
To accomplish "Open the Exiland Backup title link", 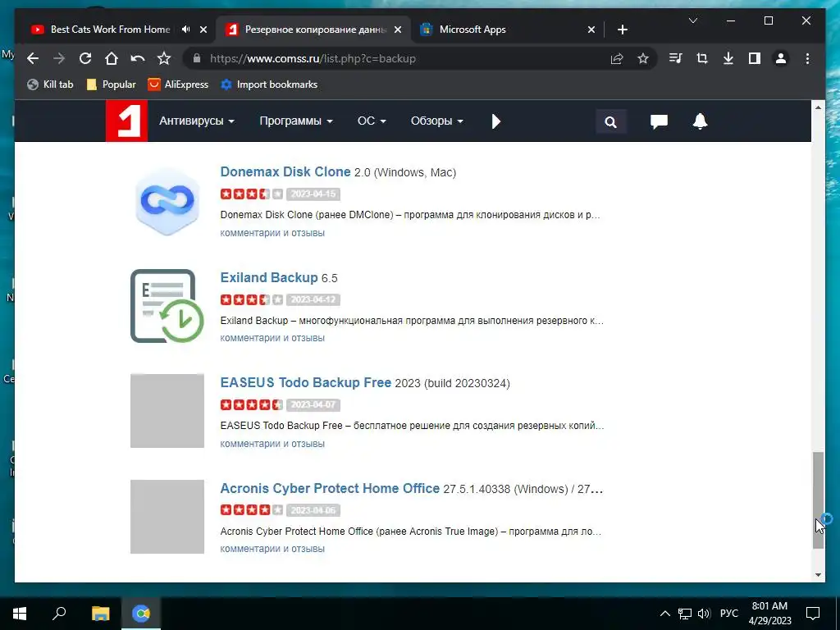I will point(269,277).
